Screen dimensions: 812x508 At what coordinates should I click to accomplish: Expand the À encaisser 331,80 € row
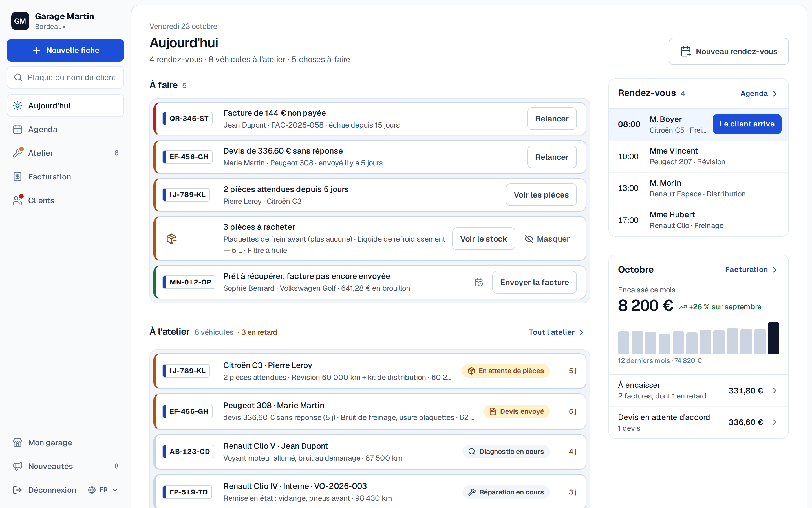pyautogui.click(x=698, y=390)
